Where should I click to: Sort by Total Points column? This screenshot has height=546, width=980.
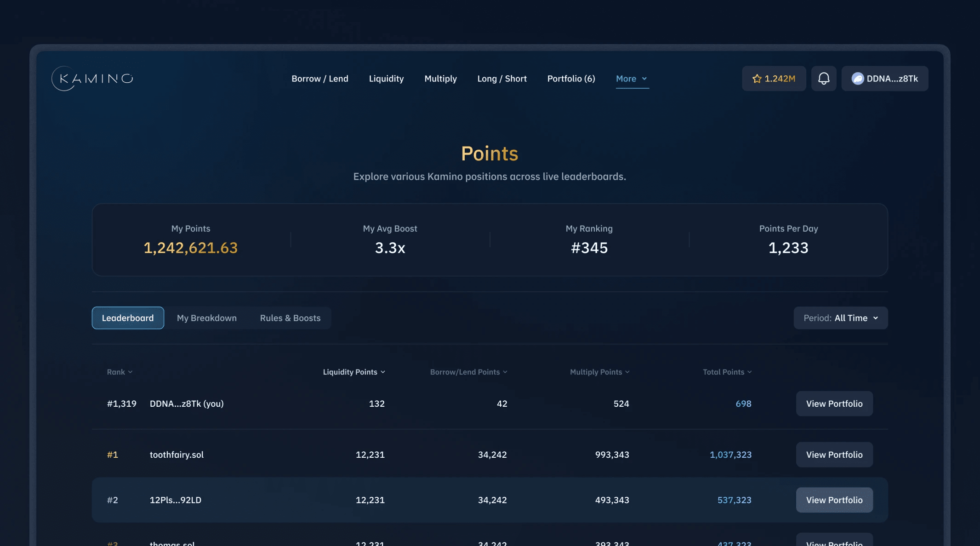(727, 372)
